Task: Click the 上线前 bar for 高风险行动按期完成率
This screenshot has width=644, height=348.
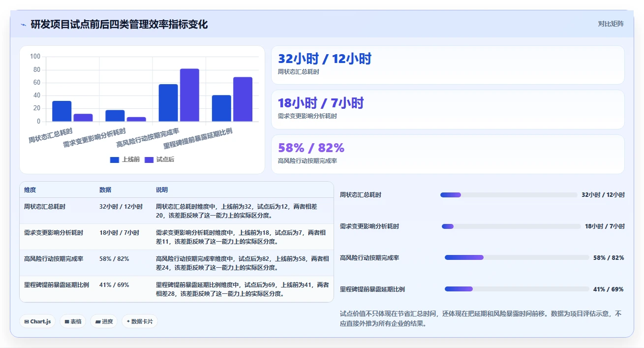Action: click(x=168, y=103)
